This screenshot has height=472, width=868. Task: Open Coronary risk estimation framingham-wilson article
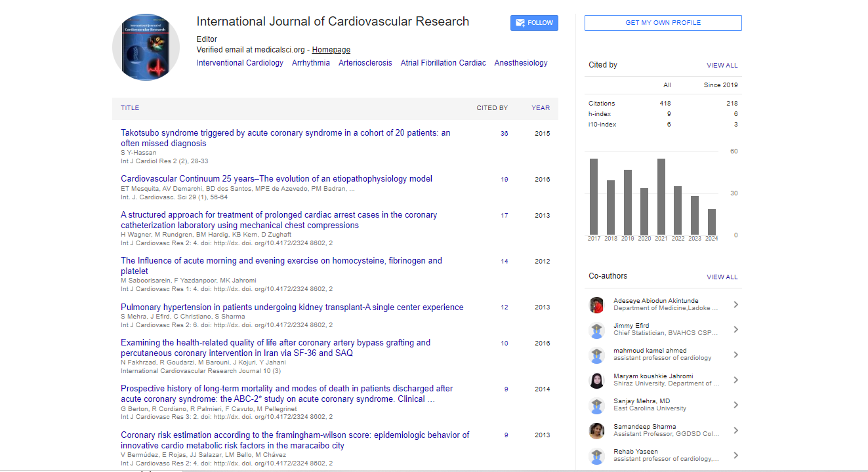pyautogui.click(x=295, y=440)
